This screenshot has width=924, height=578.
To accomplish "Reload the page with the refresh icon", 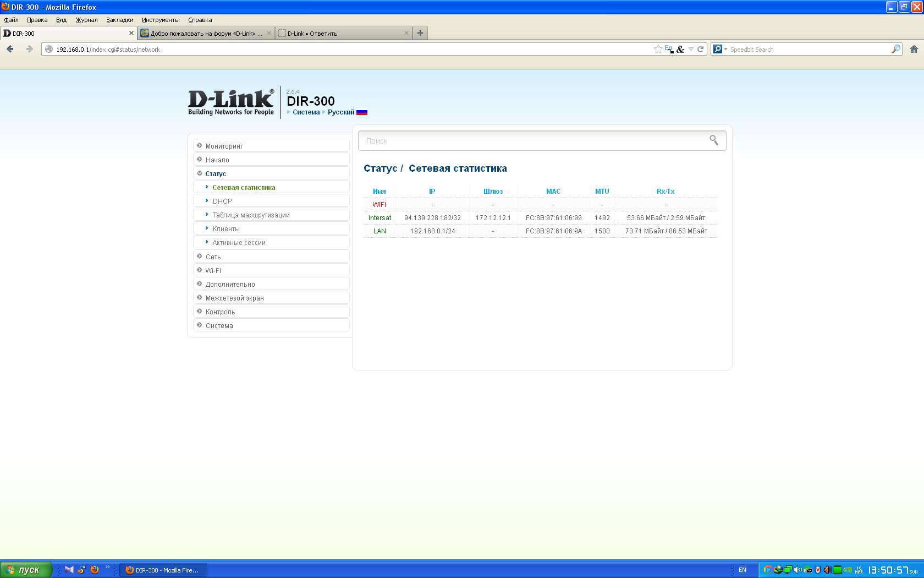I will pyautogui.click(x=700, y=49).
